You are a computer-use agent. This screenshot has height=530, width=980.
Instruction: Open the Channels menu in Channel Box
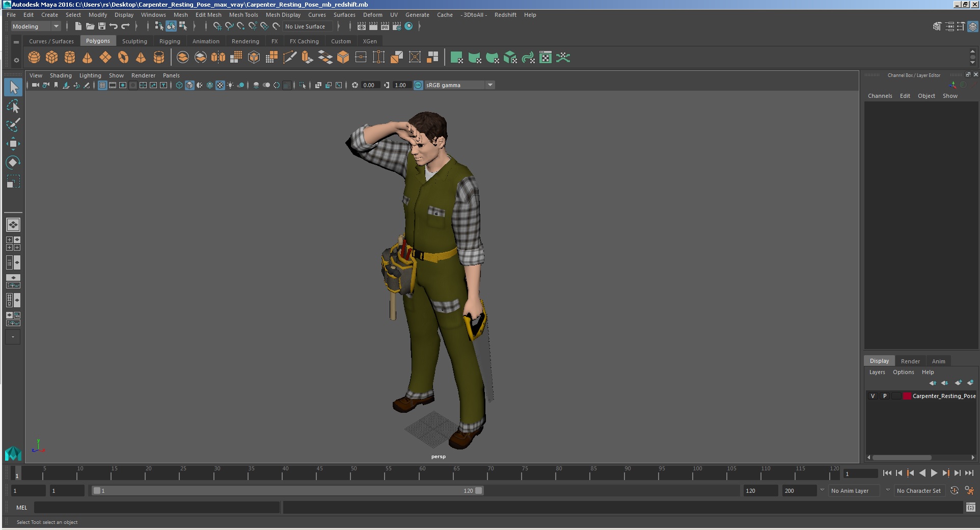pos(880,96)
